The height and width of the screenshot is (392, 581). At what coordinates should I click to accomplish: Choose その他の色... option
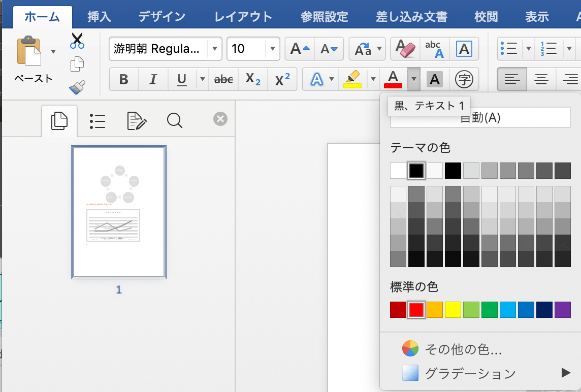[463, 349]
